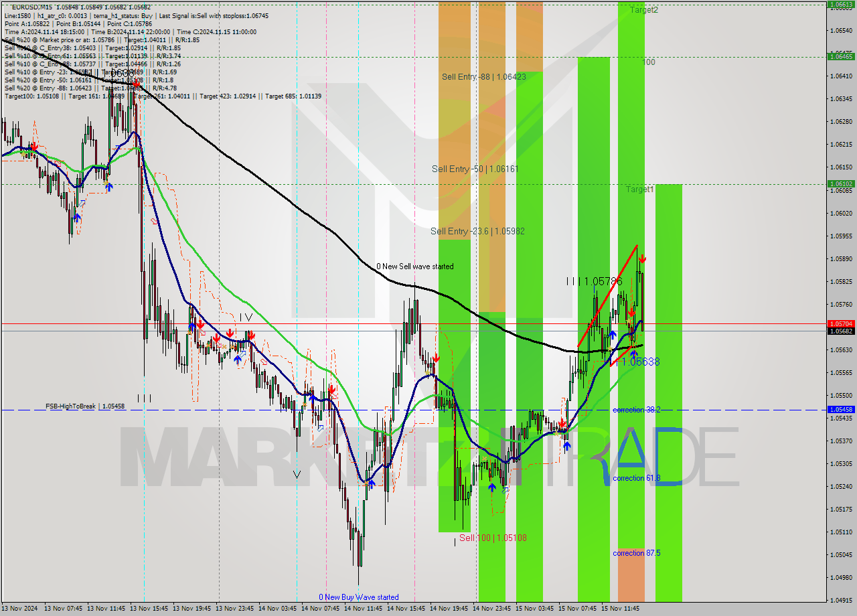Image resolution: width=857 pixels, height=616 pixels.
Task: Click the 'correction 87.5' label
Action: click(x=636, y=553)
